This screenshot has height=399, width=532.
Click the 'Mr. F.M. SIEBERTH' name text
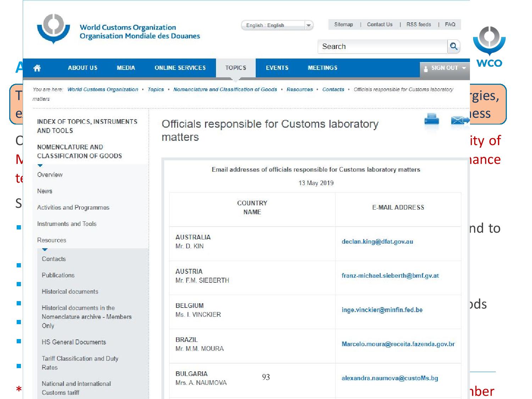point(202,280)
